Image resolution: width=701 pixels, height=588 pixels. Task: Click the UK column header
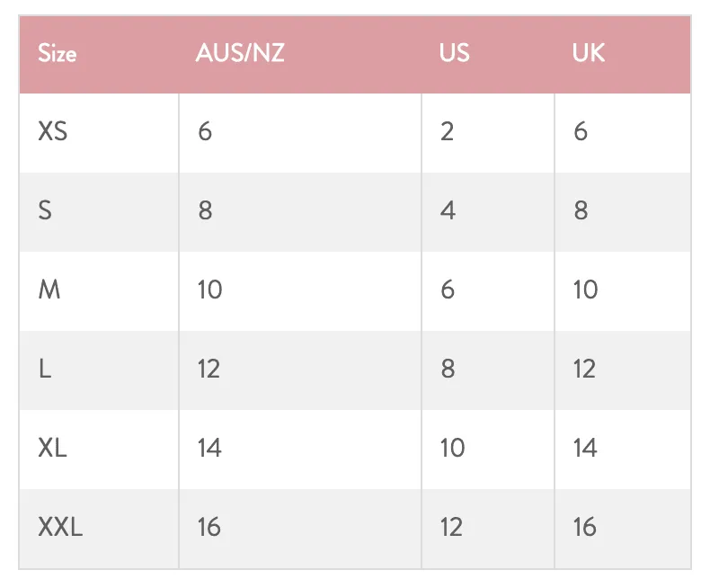click(589, 53)
